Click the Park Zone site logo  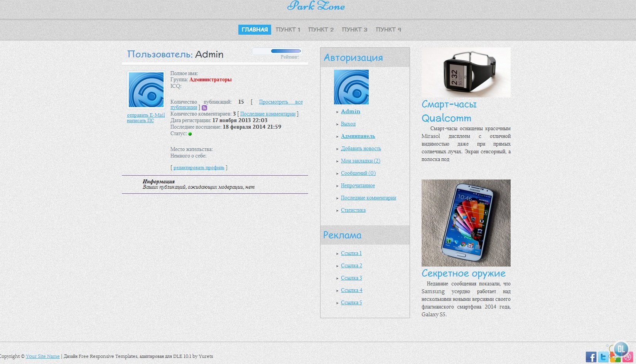316,6
